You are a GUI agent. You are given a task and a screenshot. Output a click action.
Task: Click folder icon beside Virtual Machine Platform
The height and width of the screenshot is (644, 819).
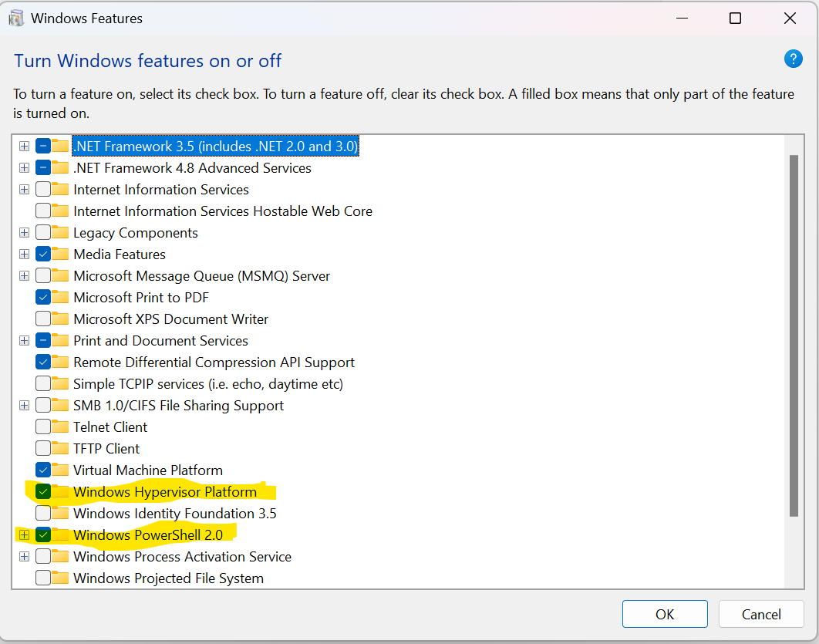tap(60, 470)
